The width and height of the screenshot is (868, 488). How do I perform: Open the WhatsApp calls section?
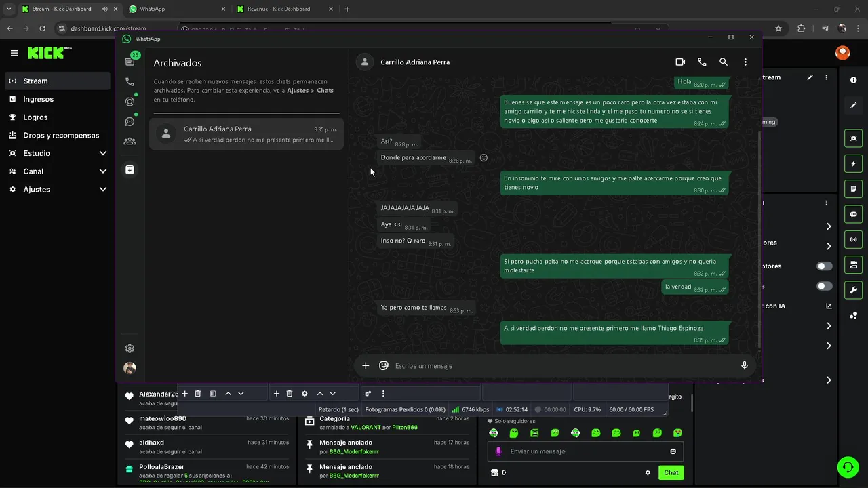coord(130,82)
